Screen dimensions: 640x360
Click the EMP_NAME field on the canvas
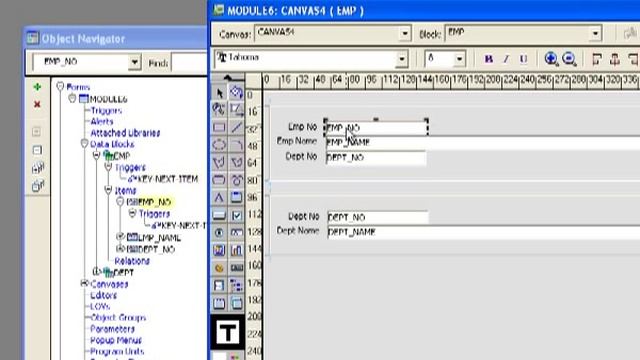[x=483, y=142]
